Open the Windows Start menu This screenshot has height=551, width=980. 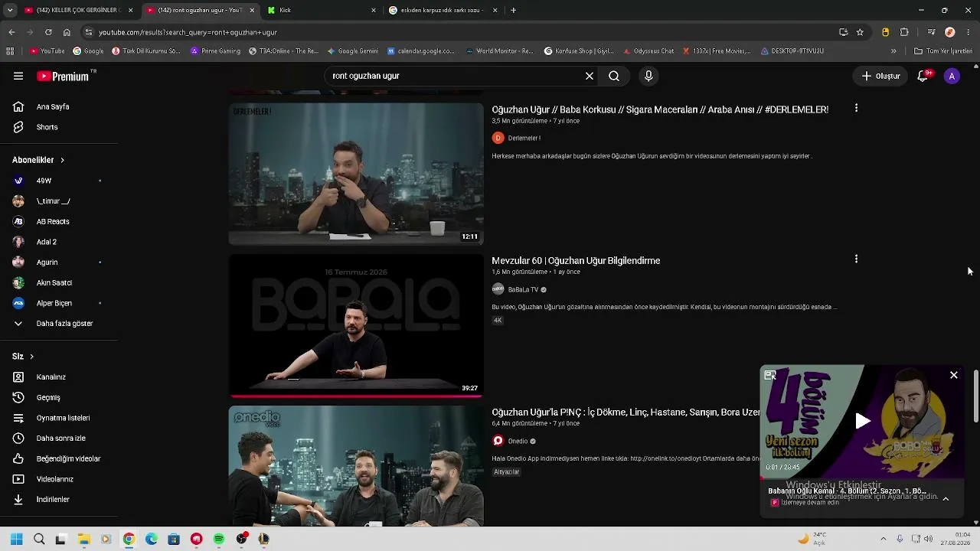click(16, 539)
